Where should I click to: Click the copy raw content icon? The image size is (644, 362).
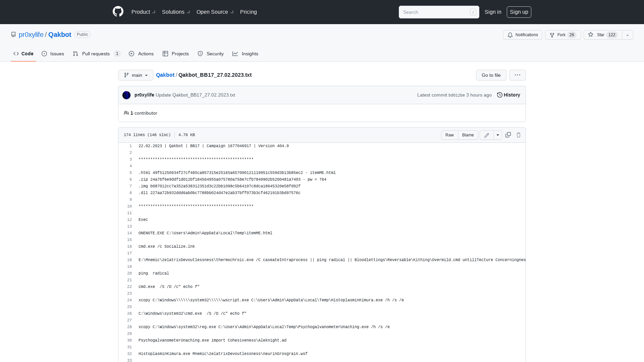pos(508,135)
